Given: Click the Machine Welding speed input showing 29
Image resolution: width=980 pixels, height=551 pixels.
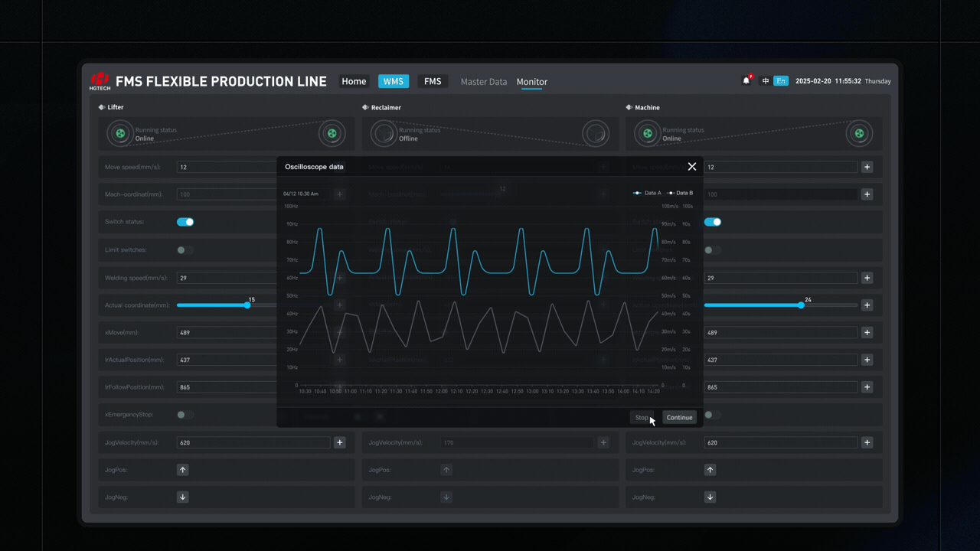Looking at the screenshot, I should click(x=781, y=278).
